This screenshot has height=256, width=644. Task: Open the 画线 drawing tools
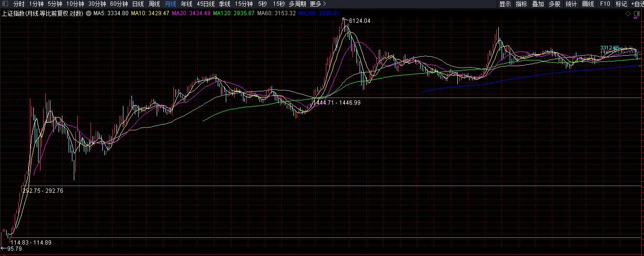[x=588, y=4]
